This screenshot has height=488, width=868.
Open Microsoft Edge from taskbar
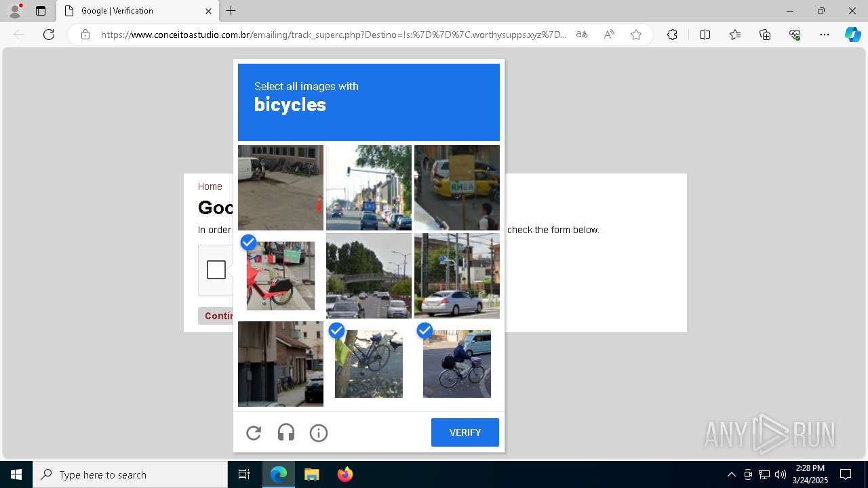coord(279,474)
